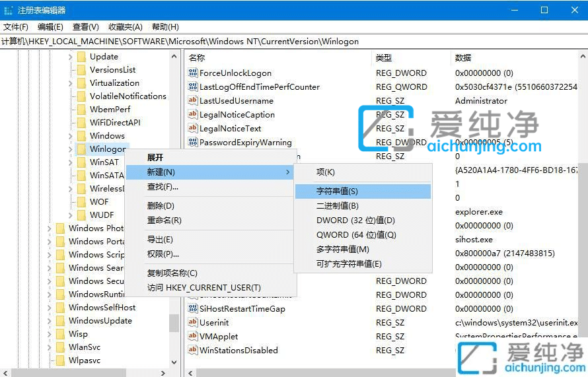Click the WiFiDirectAPI folder icon
588x377 pixels.
tap(81, 123)
